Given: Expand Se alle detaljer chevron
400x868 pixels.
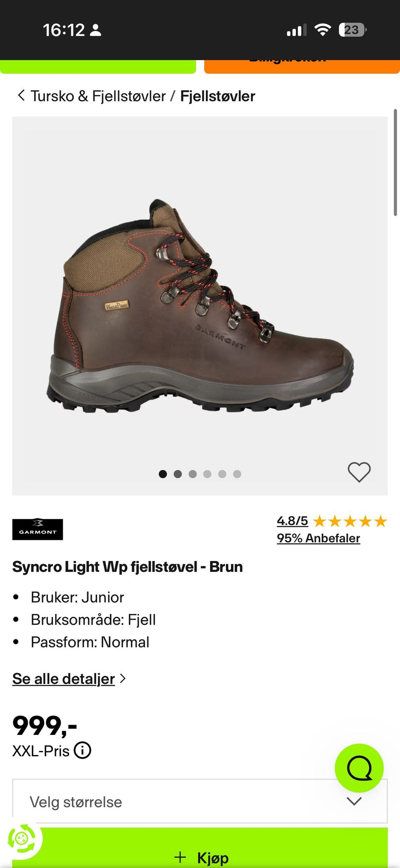Looking at the screenshot, I should (122, 679).
